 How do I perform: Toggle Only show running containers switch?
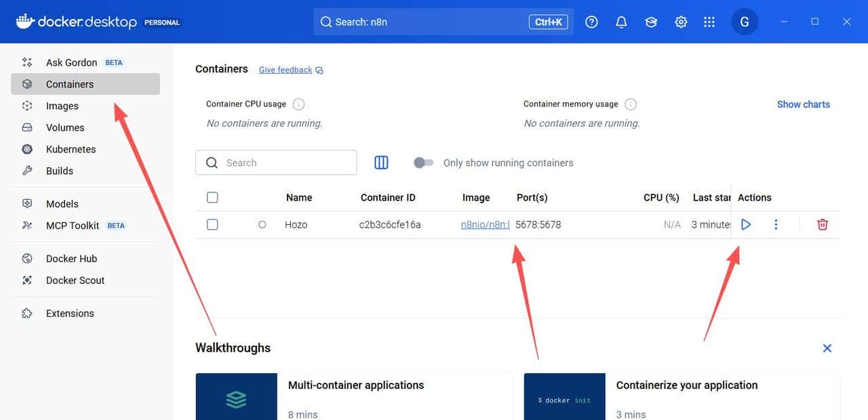424,163
